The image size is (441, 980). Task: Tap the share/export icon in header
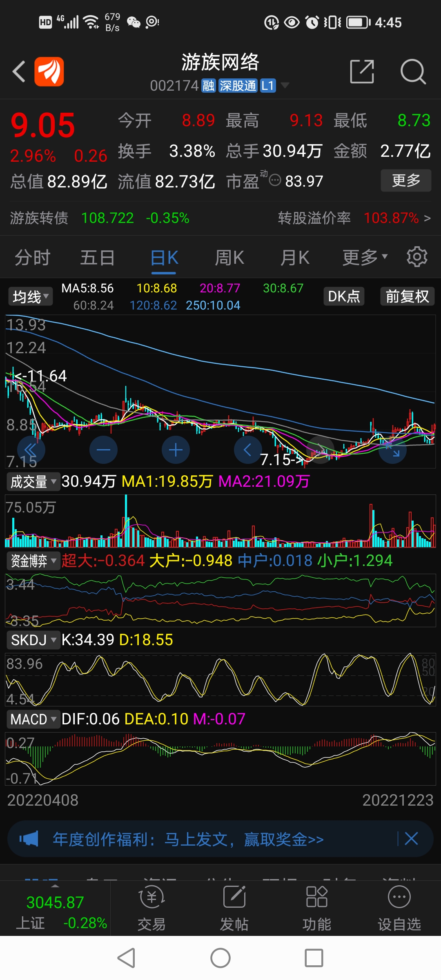coord(362,71)
